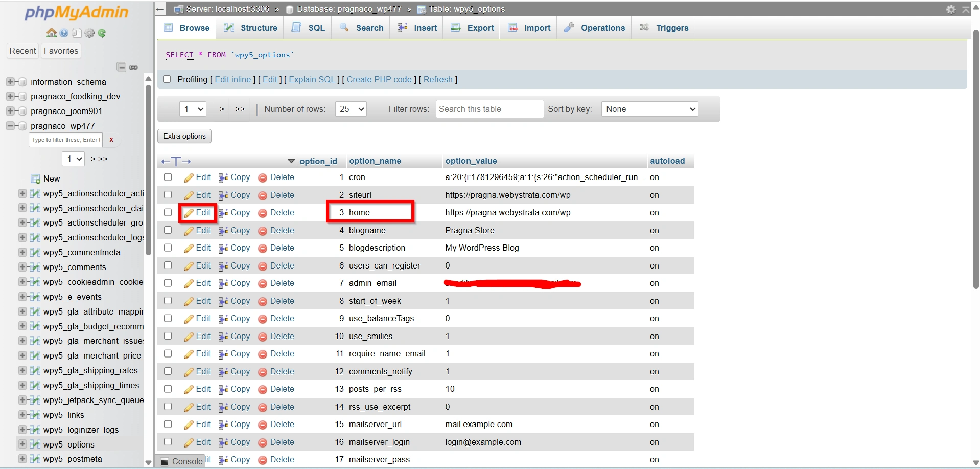Viewport: 980px width, 469px height.
Task: Click Edit pencil for blogname row
Action: [x=189, y=231]
